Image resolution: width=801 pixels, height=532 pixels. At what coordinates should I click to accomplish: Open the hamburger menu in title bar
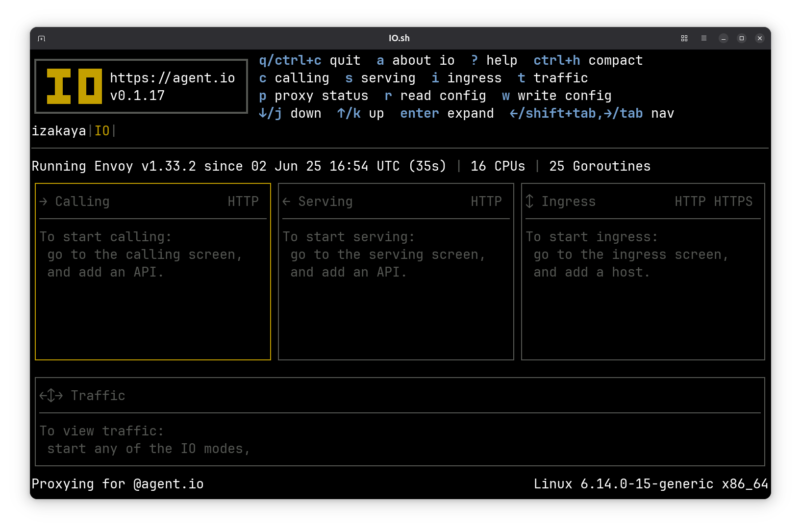click(x=704, y=38)
